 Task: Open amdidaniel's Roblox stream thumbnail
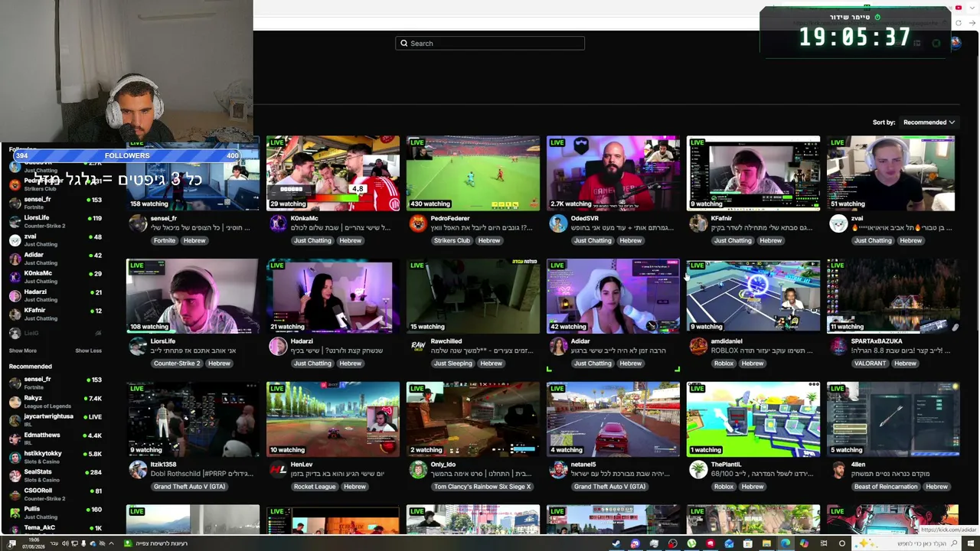[x=753, y=296]
